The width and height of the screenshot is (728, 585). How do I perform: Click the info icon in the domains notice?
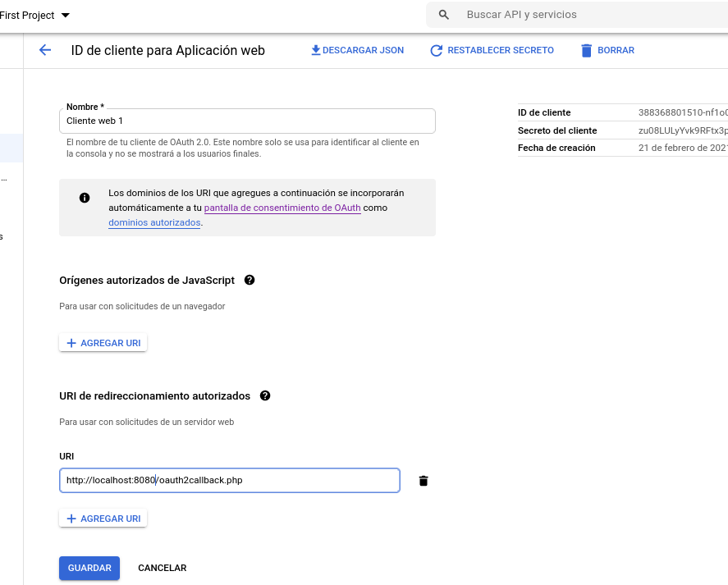pos(85,197)
